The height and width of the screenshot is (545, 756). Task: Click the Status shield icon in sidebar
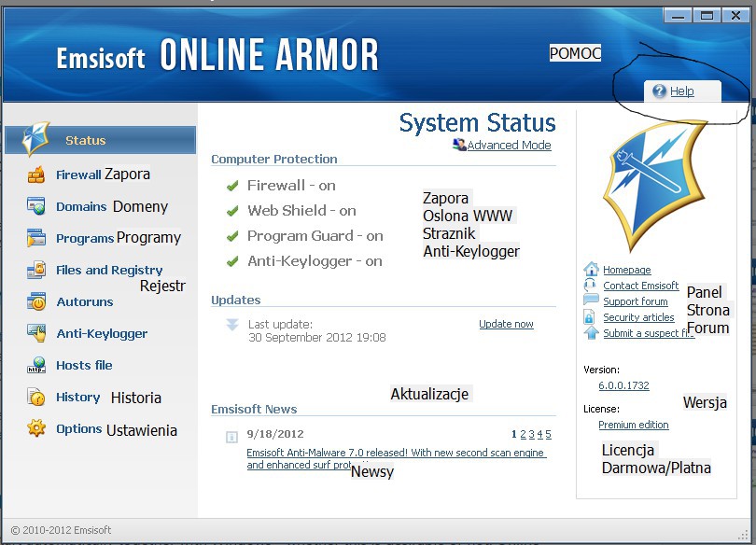tap(35, 138)
